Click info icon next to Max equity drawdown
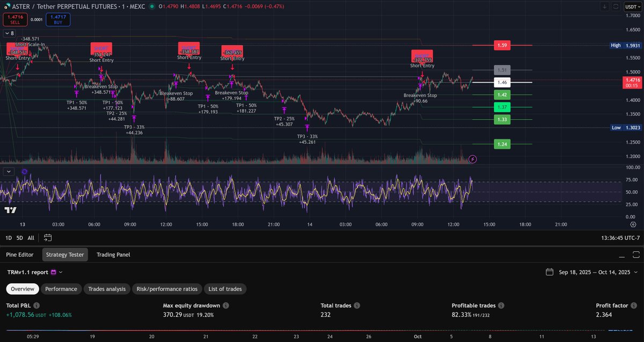 click(x=226, y=305)
